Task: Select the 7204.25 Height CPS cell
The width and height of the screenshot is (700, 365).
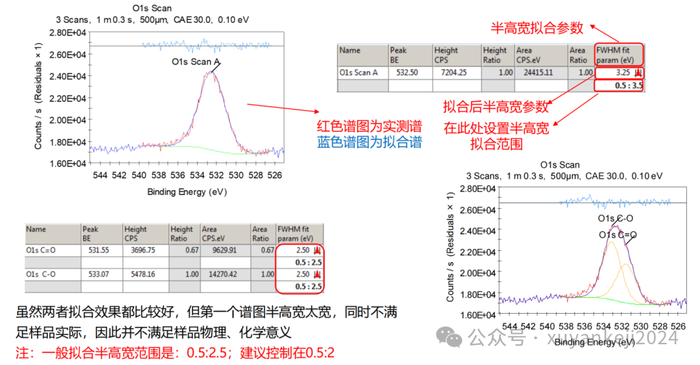Action: tap(457, 73)
